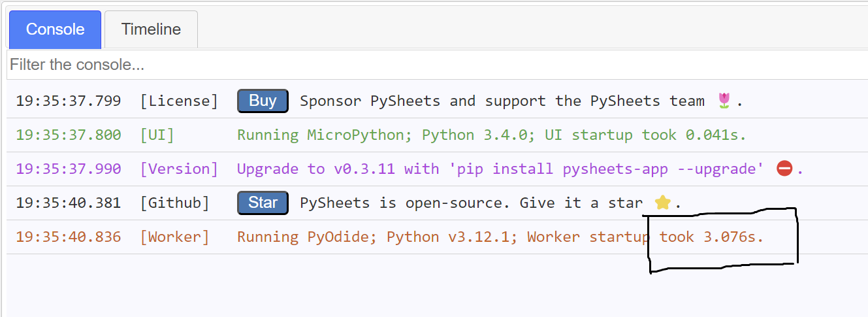The width and height of the screenshot is (868, 317).
Task: Select the green [UI] log tag
Action: point(157,135)
